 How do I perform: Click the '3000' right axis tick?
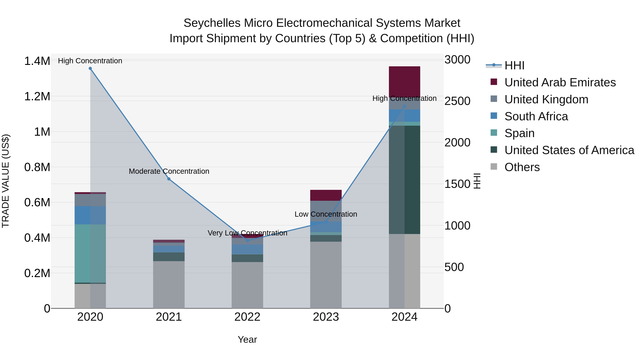point(457,60)
